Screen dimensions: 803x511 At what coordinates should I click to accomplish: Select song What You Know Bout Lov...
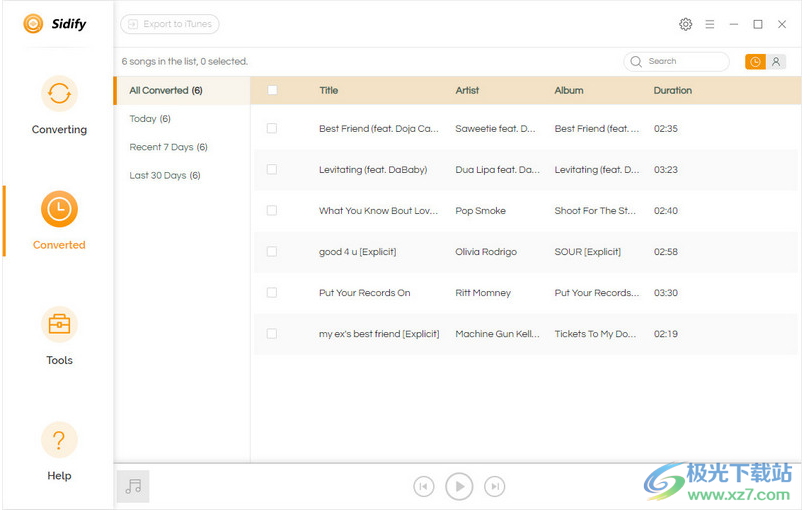tap(378, 210)
